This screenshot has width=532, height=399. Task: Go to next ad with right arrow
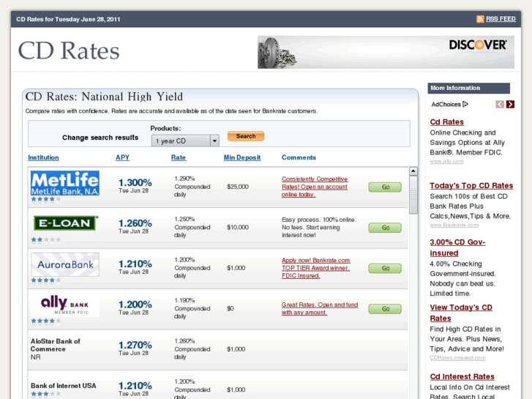tap(510, 105)
